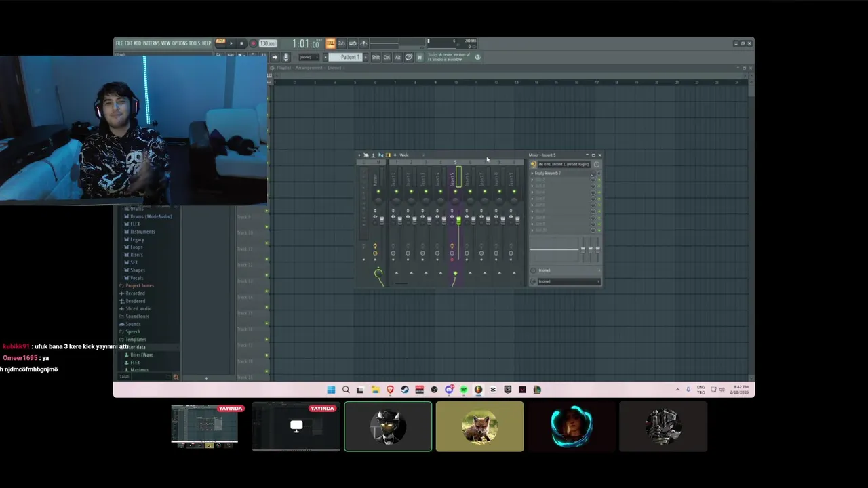Click the Ctrl key button in toolbar
This screenshot has width=868, height=488.
pyautogui.click(x=387, y=57)
